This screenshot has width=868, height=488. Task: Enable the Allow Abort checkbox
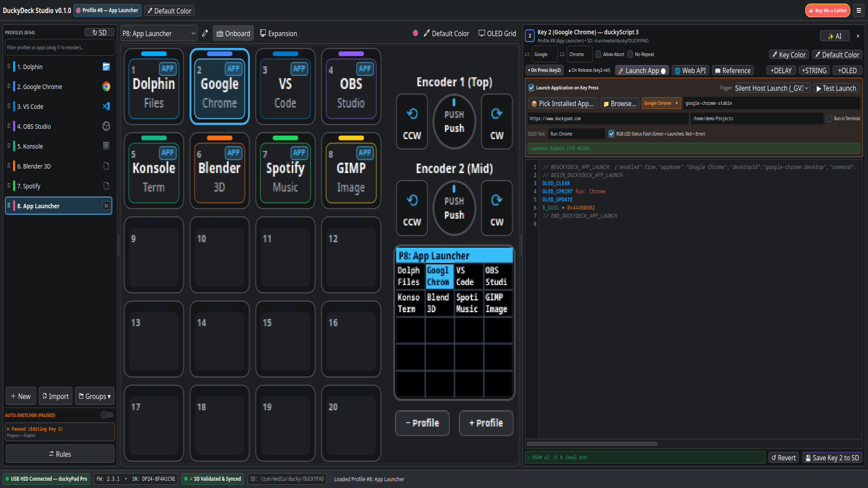599,54
